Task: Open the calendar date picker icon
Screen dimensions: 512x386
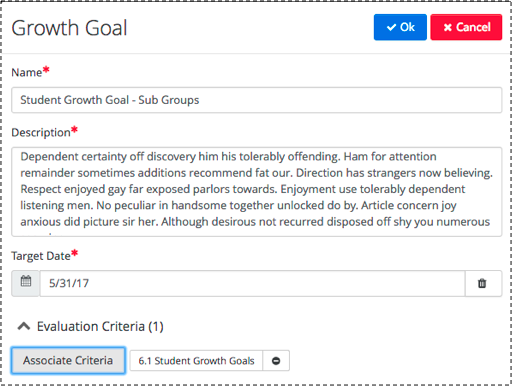Action: [26, 283]
